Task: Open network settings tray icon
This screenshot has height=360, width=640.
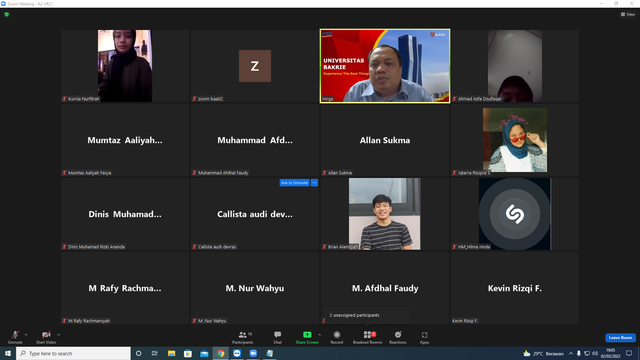Action: point(587,353)
